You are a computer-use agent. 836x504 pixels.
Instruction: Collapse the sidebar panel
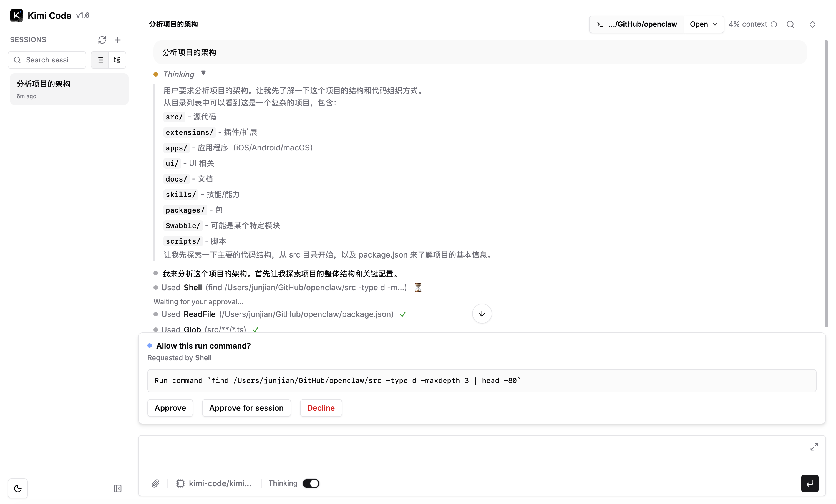pyautogui.click(x=117, y=488)
